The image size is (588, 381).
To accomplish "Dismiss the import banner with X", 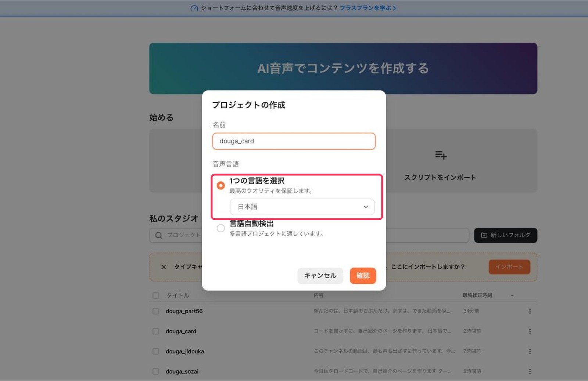I will click(x=164, y=267).
